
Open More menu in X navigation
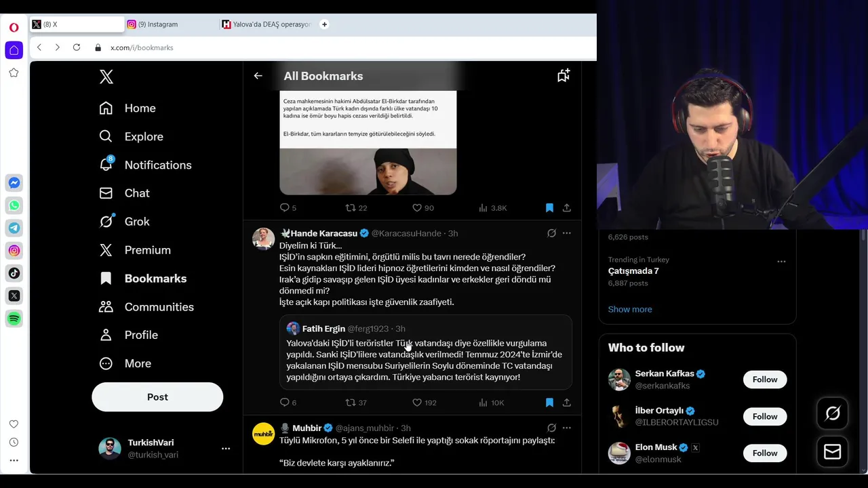coord(125,363)
